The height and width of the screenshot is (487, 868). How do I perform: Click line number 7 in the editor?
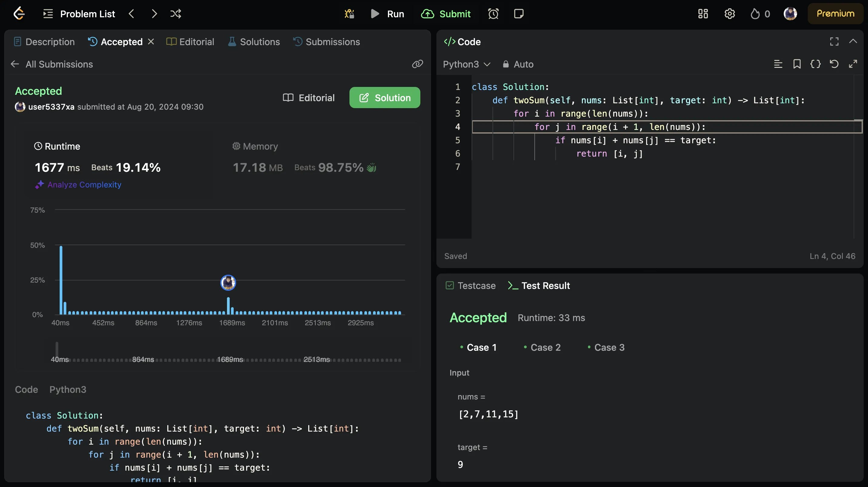tap(458, 167)
